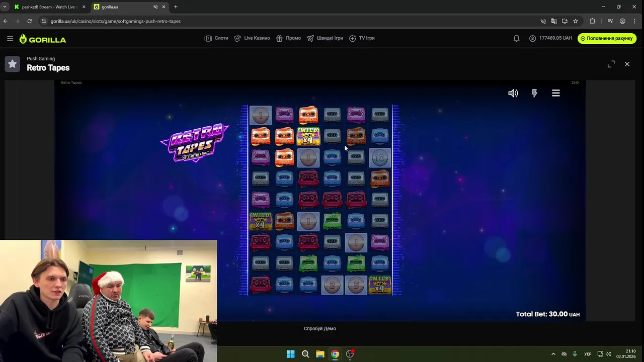
Task: Open Chrome from taskbar
Action: coord(335,354)
